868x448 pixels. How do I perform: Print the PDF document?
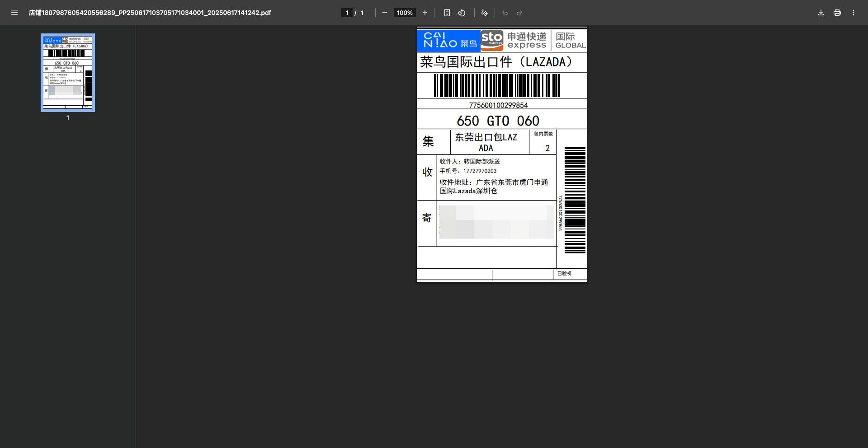[x=837, y=13]
